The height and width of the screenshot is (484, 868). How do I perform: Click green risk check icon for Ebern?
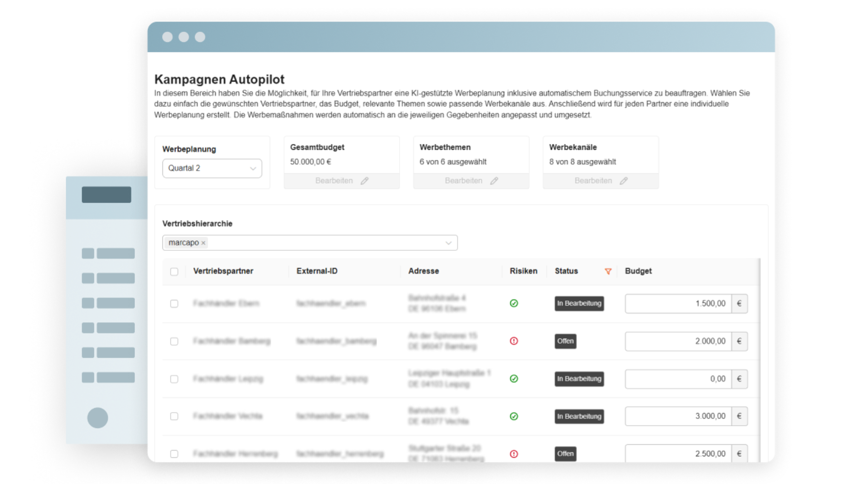click(x=514, y=303)
